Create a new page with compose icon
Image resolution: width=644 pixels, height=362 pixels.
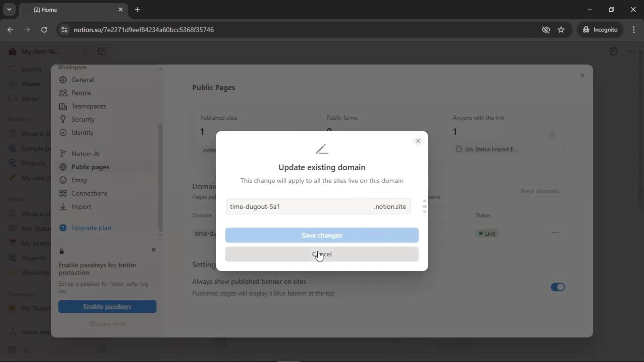[x=102, y=51]
